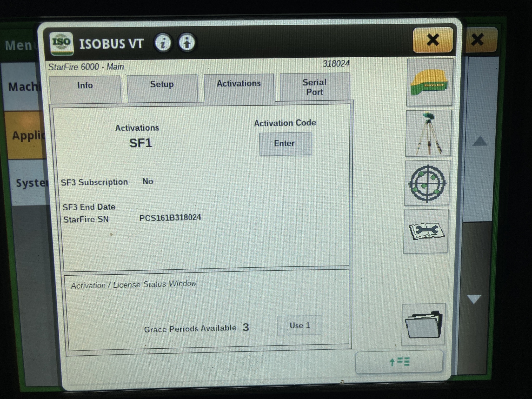Switch to the Info tab

pos(85,89)
